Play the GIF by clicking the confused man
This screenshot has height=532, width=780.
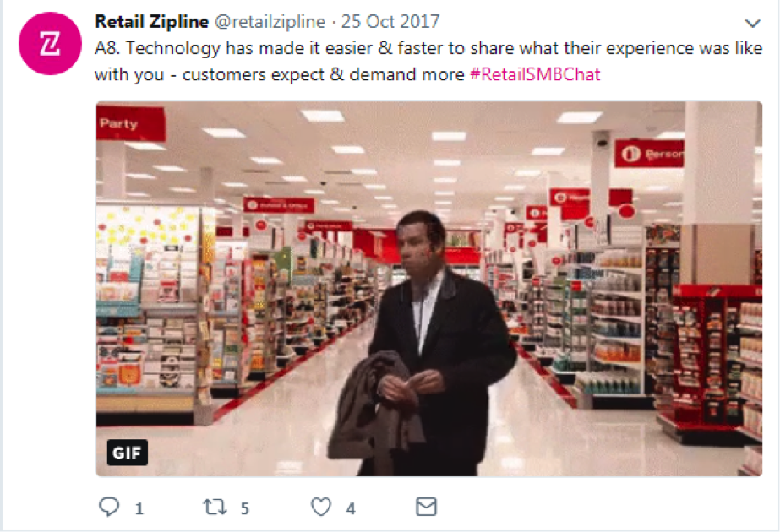(x=423, y=343)
